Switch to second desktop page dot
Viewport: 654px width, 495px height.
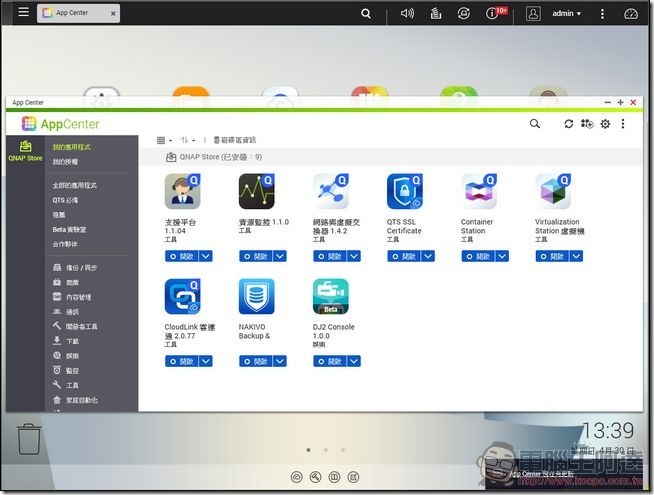(x=326, y=450)
